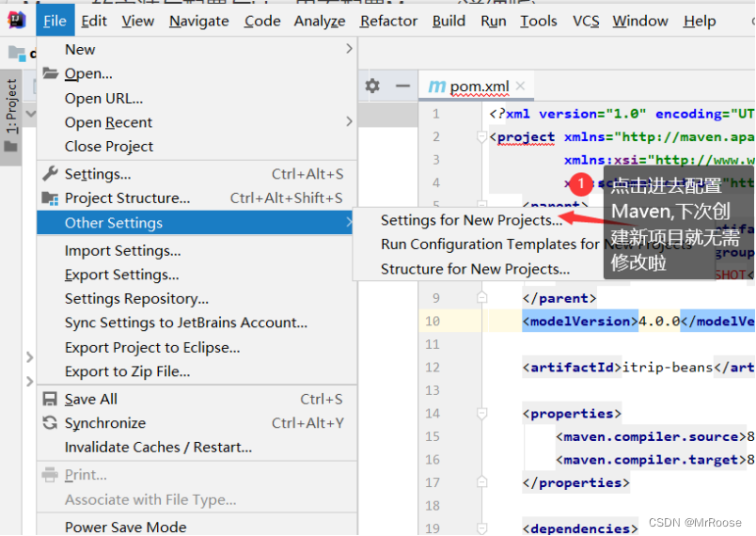Open the 1: Project tool window stripe
Viewport: 756px width, 536px height.
11,116
